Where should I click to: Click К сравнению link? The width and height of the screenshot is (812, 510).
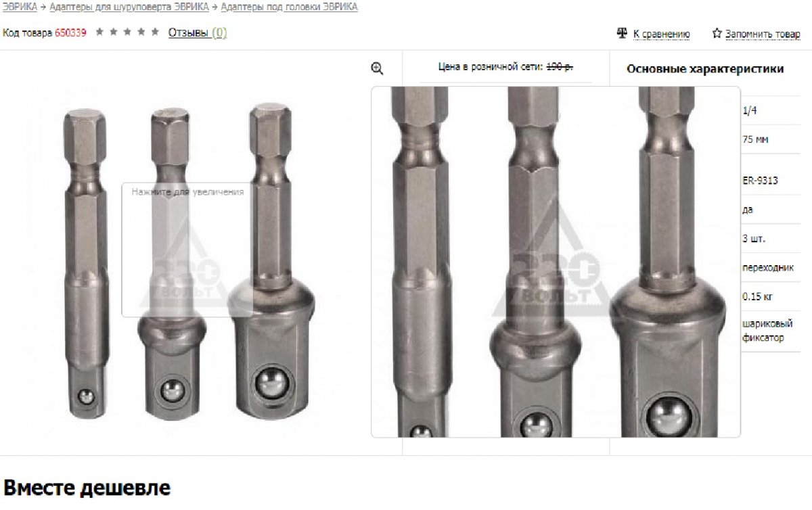point(661,34)
